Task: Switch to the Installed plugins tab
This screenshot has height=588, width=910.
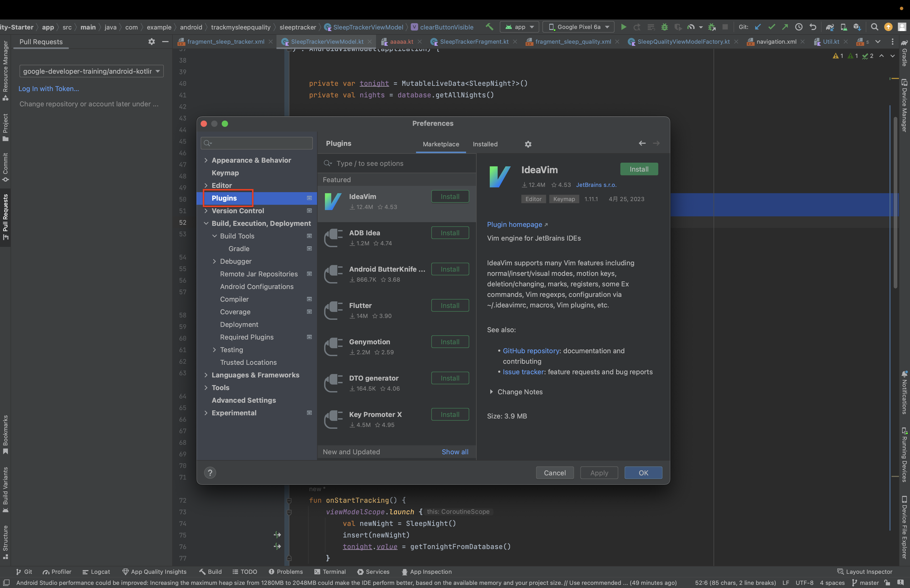Action: [x=485, y=144]
